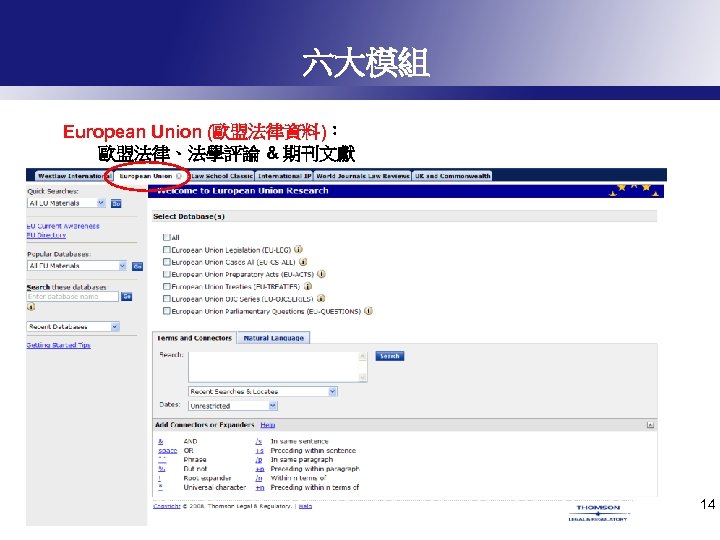Check the All databases checkbox
This screenshot has height=540, width=720.
point(166,237)
